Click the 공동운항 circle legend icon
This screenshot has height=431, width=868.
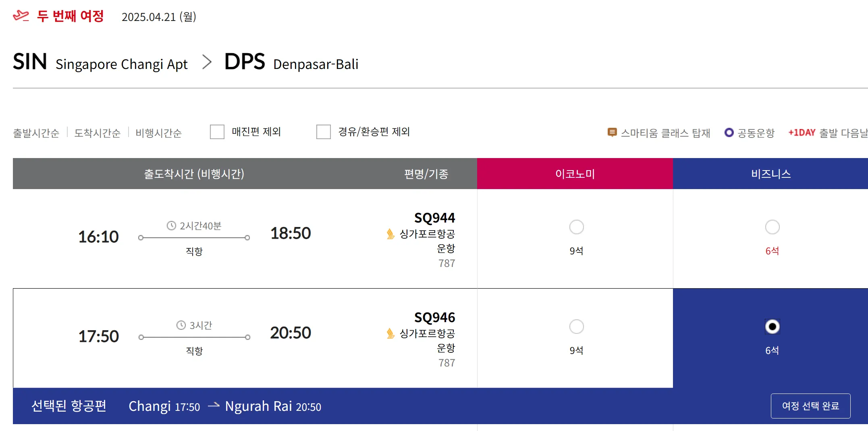click(729, 132)
